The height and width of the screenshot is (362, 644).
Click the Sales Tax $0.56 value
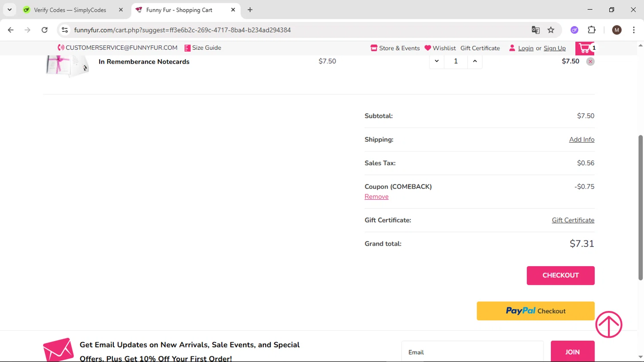(x=586, y=163)
